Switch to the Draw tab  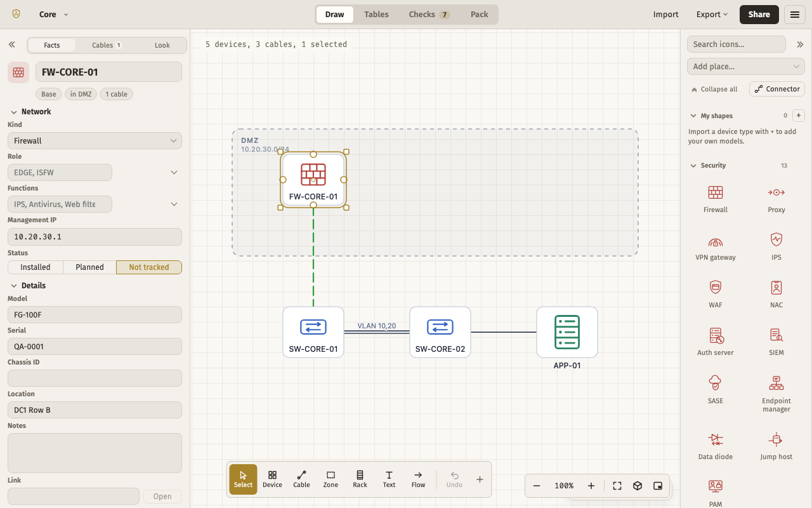335,15
